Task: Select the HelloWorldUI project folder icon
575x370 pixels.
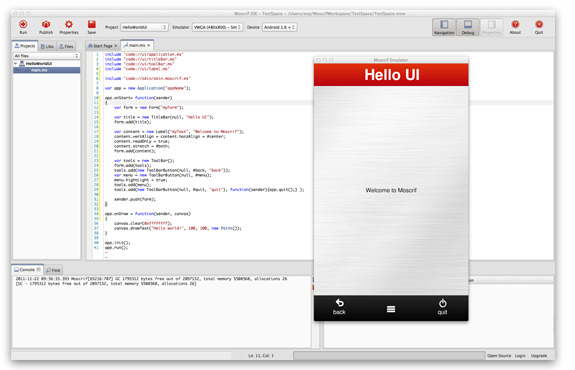Action: point(22,64)
